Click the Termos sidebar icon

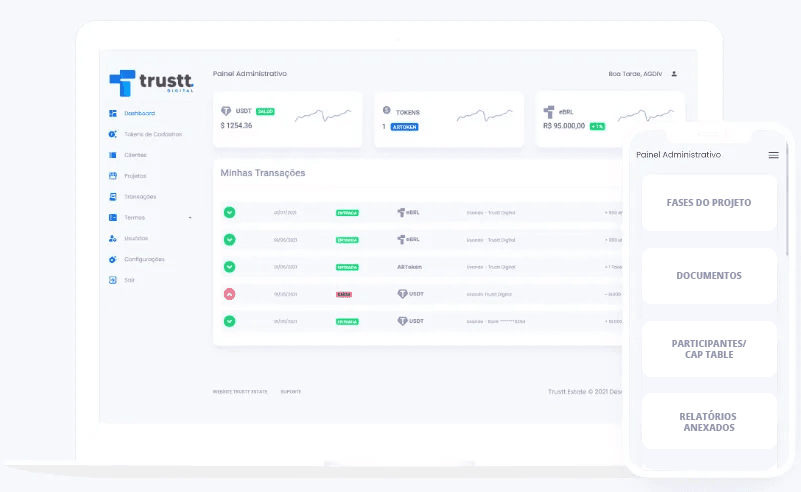tap(113, 218)
